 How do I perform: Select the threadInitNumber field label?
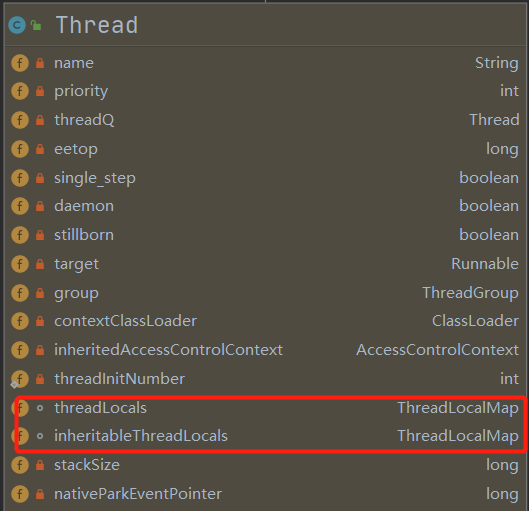119,379
